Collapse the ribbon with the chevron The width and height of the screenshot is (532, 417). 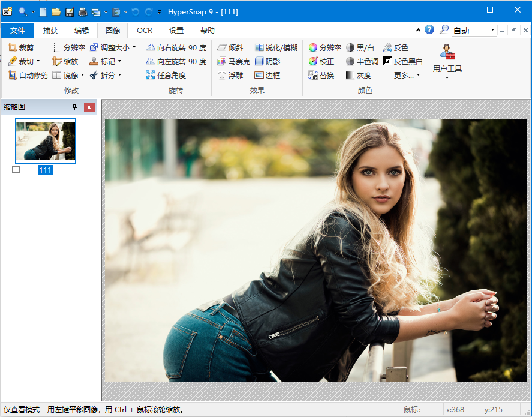(x=418, y=29)
